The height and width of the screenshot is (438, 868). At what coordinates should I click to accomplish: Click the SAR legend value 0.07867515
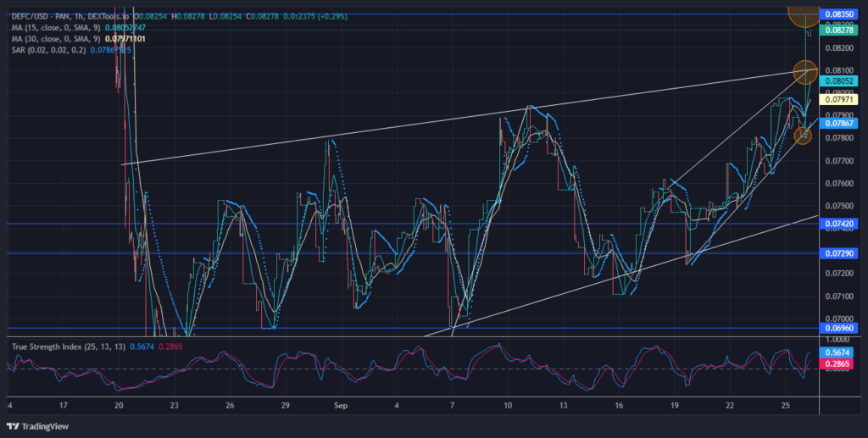click(x=111, y=50)
